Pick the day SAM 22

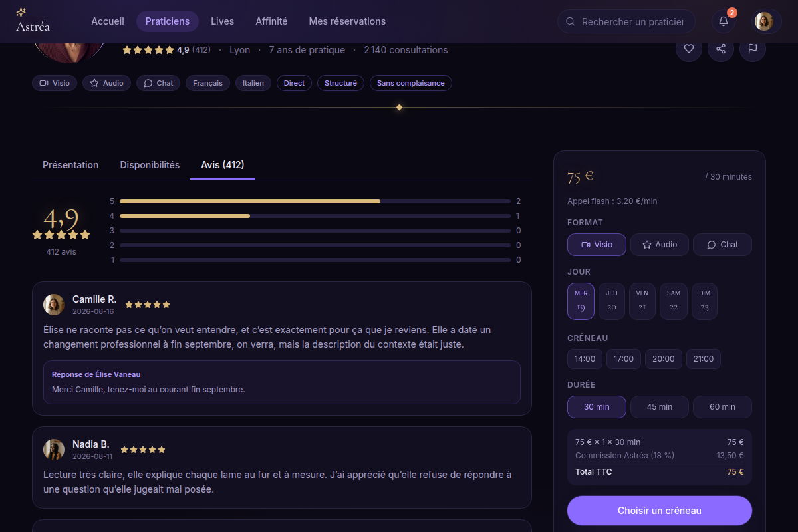click(674, 301)
